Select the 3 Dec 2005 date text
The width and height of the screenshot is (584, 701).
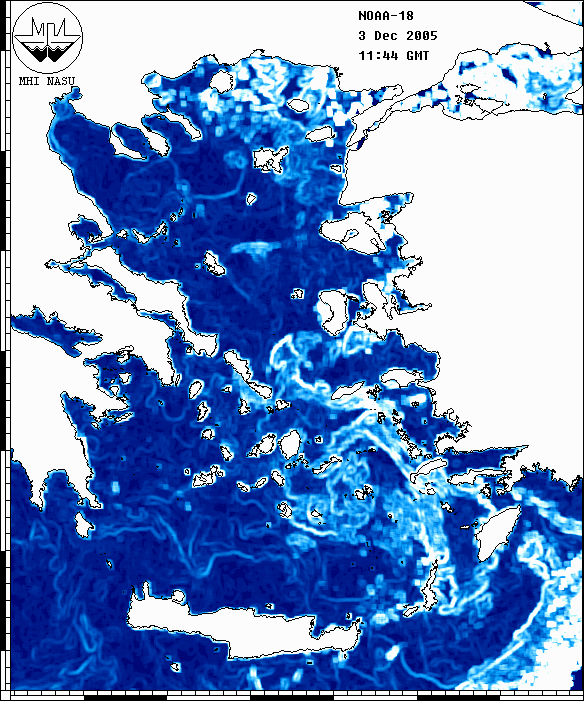(x=398, y=36)
